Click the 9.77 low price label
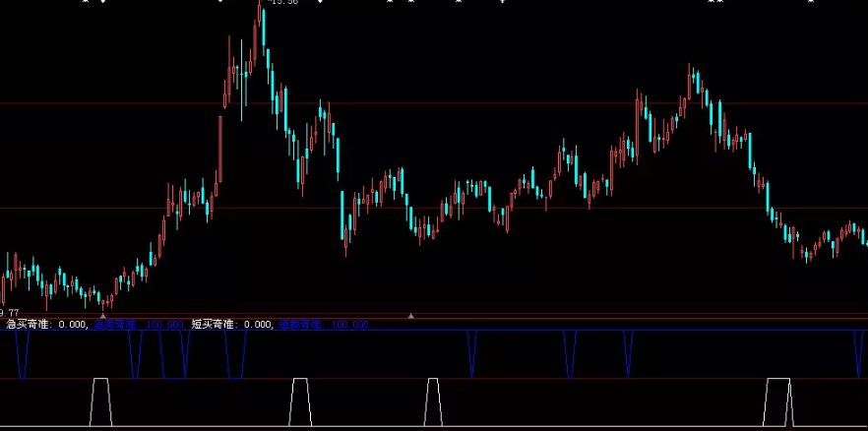868x431 pixels. [x=10, y=313]
